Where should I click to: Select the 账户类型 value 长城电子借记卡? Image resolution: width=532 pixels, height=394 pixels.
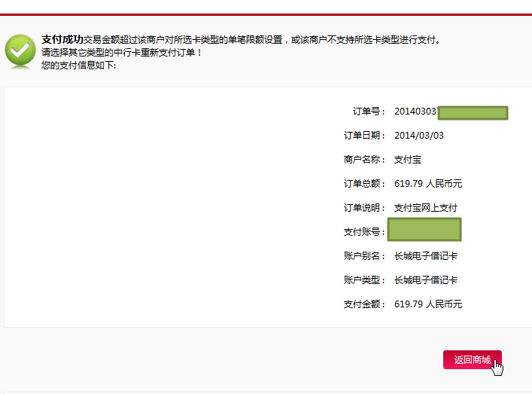point(426,280)
